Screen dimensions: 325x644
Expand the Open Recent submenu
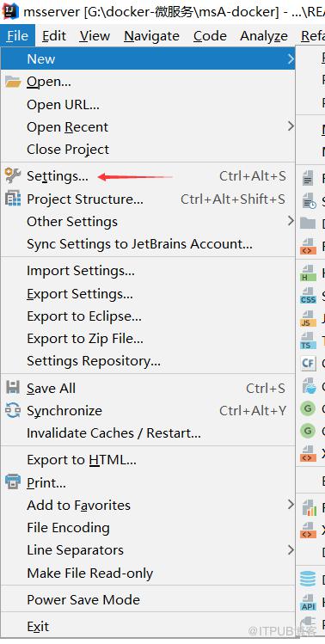pos(148,127)
